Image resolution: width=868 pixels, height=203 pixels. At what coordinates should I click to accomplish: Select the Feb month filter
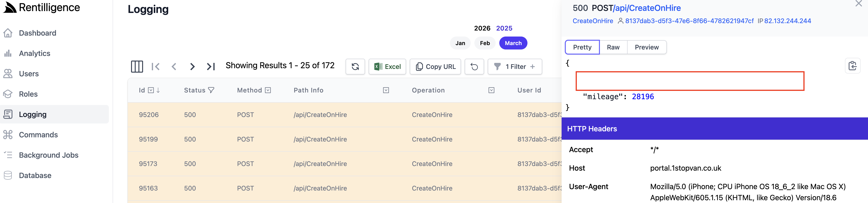pos(485,43)
